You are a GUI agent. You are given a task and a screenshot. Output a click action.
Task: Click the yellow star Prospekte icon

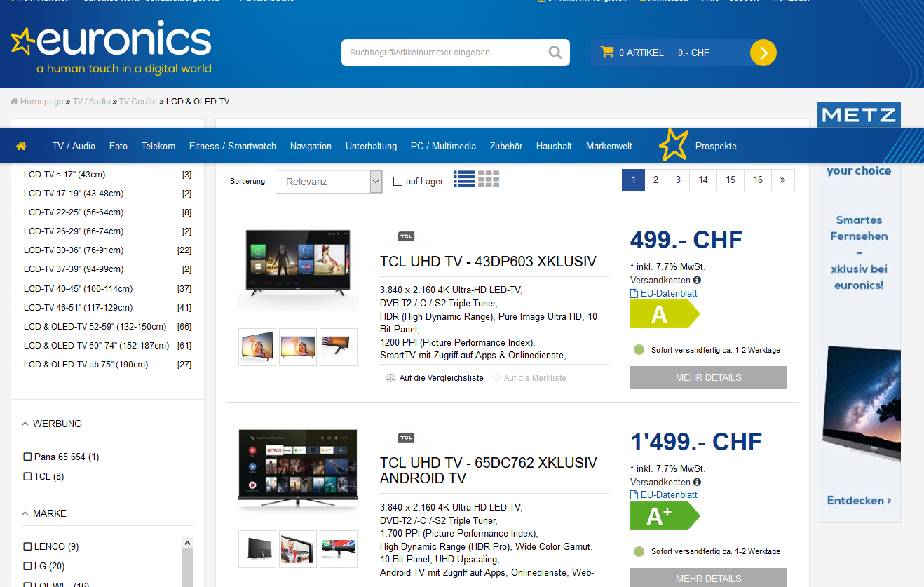(674, 145)
